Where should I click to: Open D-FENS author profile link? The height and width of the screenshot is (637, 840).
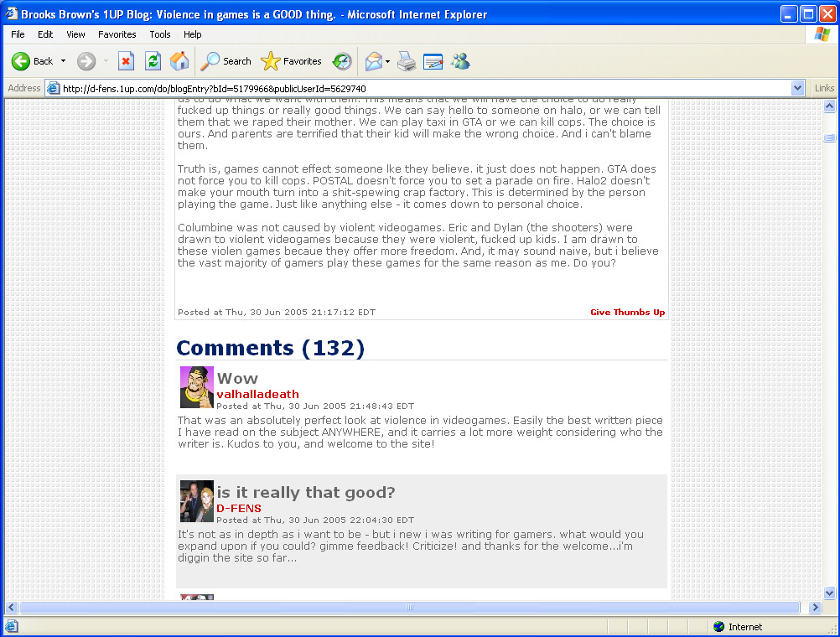coord(239,508)
